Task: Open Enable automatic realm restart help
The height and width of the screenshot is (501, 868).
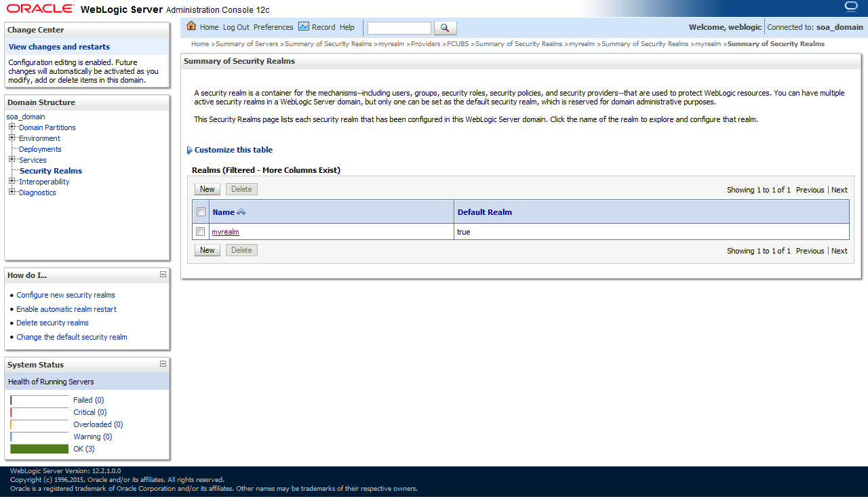Action: point(66,309)
